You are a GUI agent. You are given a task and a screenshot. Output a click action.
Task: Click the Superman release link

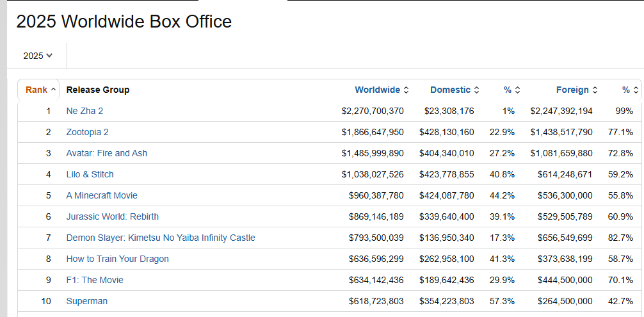pos(87,302)
